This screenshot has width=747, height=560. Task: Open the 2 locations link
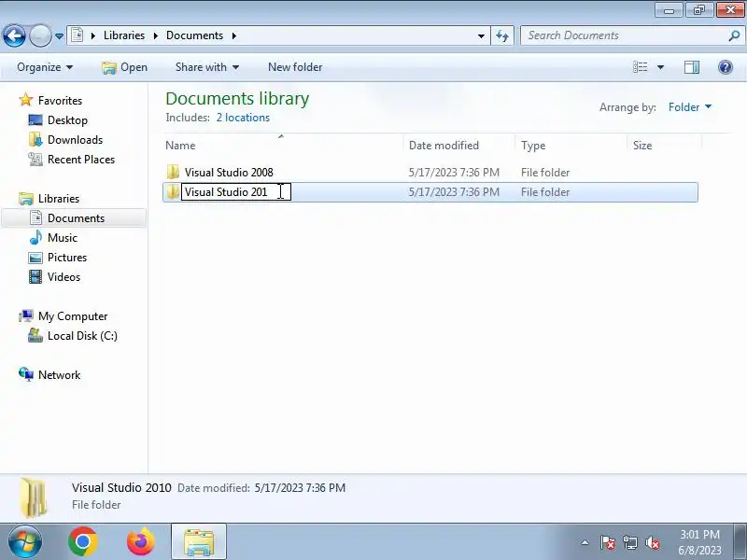pos(243,118)
